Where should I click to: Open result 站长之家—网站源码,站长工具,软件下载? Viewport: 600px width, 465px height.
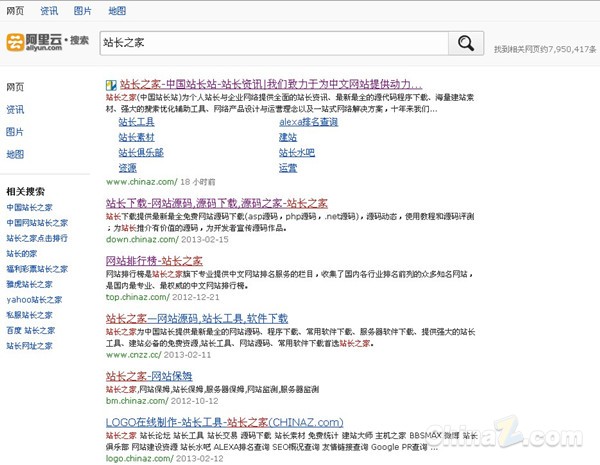[x=197, y=318]
